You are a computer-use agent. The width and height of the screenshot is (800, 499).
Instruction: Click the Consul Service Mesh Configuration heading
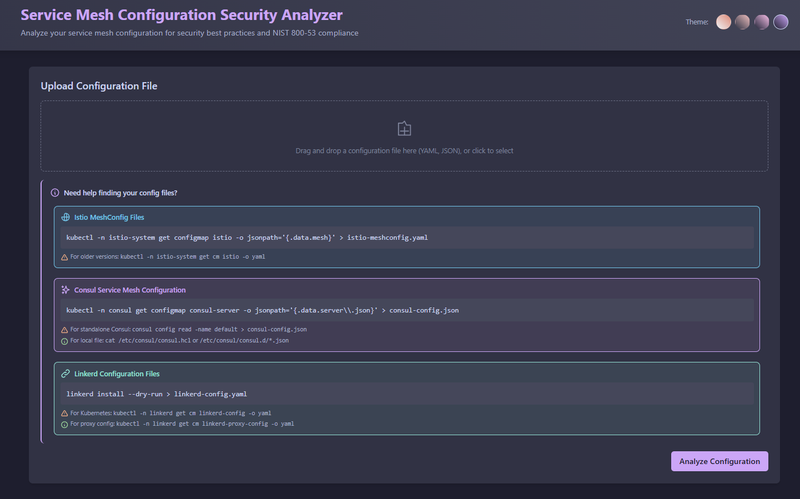[x=130, y=290]
